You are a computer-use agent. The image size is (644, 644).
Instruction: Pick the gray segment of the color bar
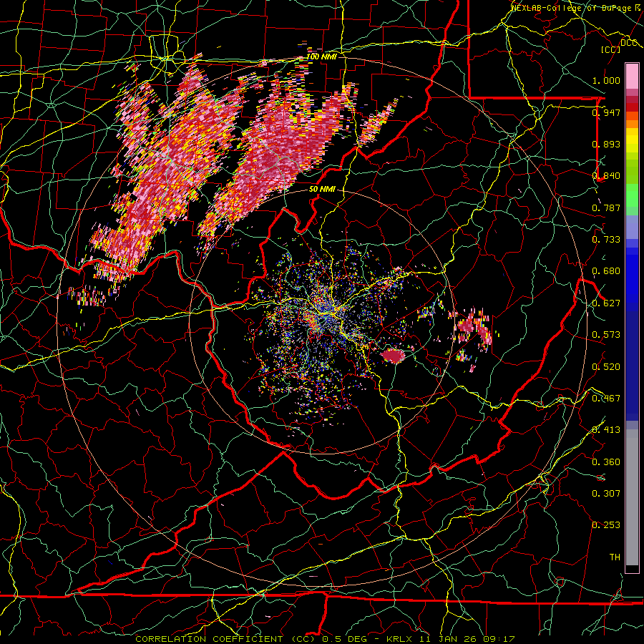click(632, 497)
